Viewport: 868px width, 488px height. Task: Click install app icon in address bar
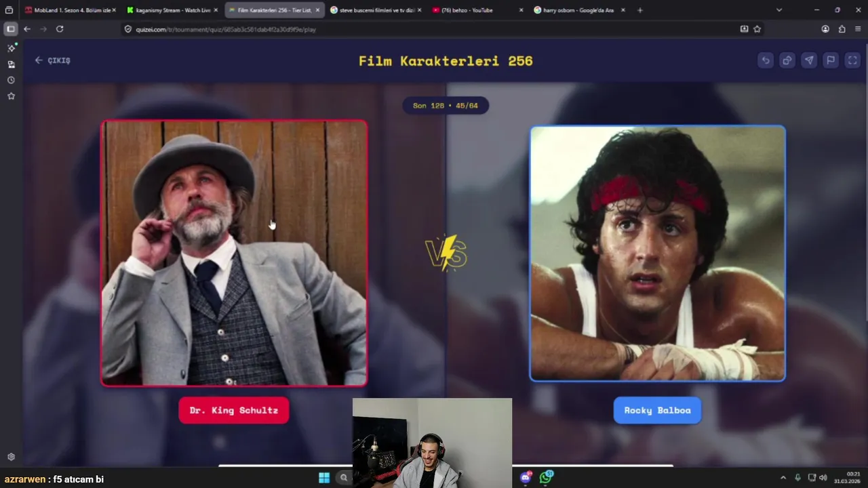pyautogui.click(x=744, y=29)
